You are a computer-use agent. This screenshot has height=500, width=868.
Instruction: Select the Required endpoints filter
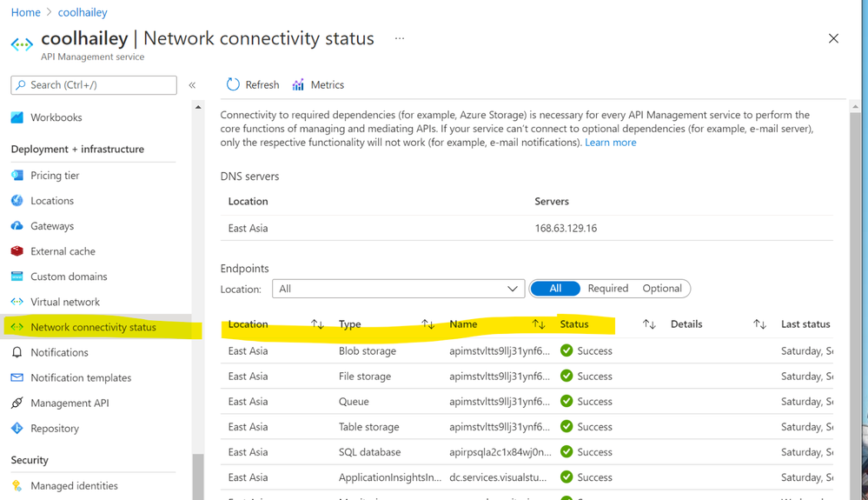tap(608, 289)
